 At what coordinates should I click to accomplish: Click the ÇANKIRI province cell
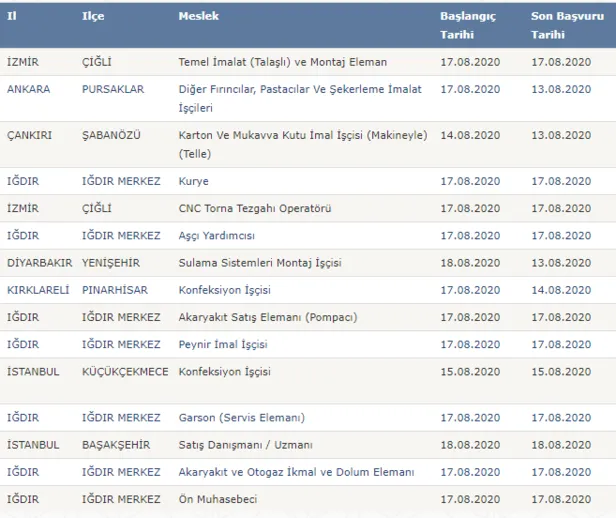[29, 134]
